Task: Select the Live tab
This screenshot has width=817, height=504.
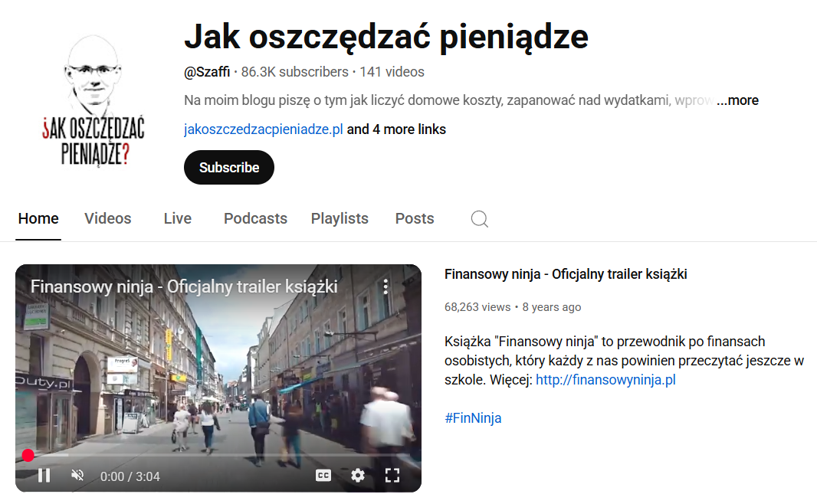Action: [178, 218]
